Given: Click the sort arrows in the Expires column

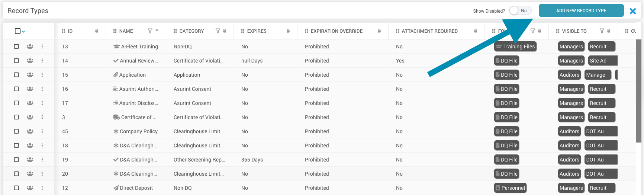Looking at the screenshot, I should point(288,31).
